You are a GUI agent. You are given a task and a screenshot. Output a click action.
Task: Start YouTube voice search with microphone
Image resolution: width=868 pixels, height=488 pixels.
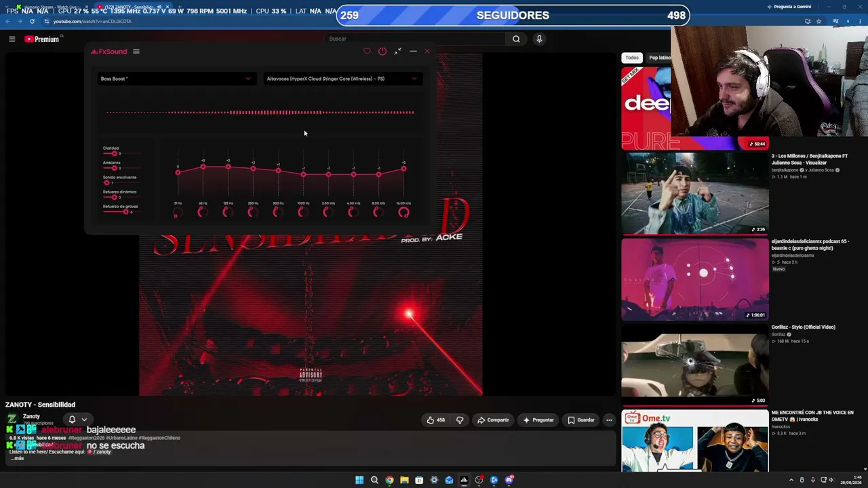[x=539, y=39]
